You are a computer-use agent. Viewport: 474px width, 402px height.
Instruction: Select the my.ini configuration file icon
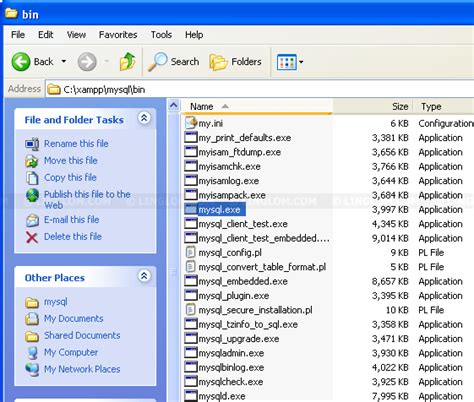point(191,123)
